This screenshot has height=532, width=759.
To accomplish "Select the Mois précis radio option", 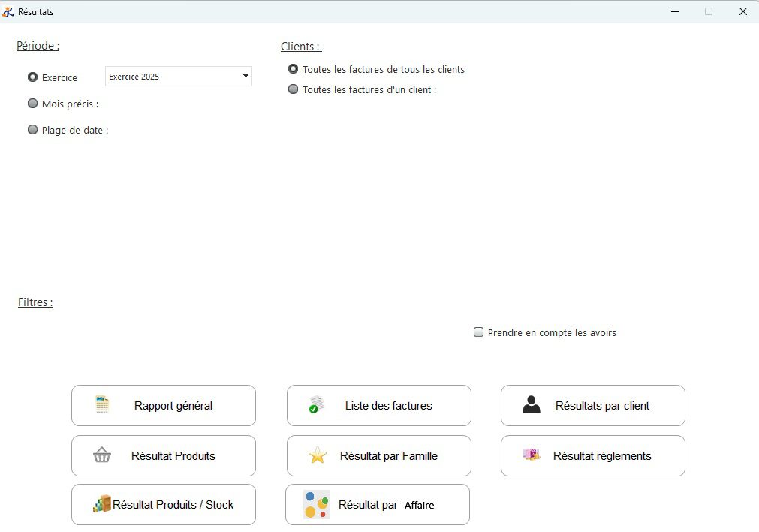I will [x=32, y=104].
